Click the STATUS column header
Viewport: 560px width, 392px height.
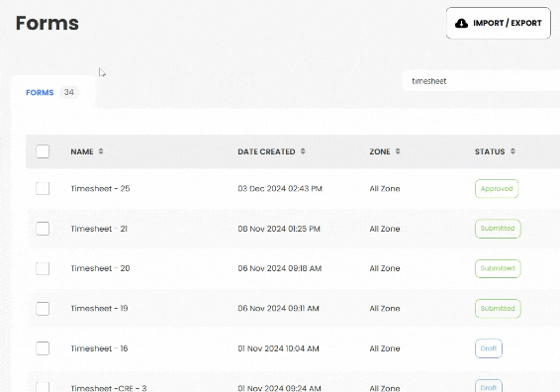coord(490,151)
